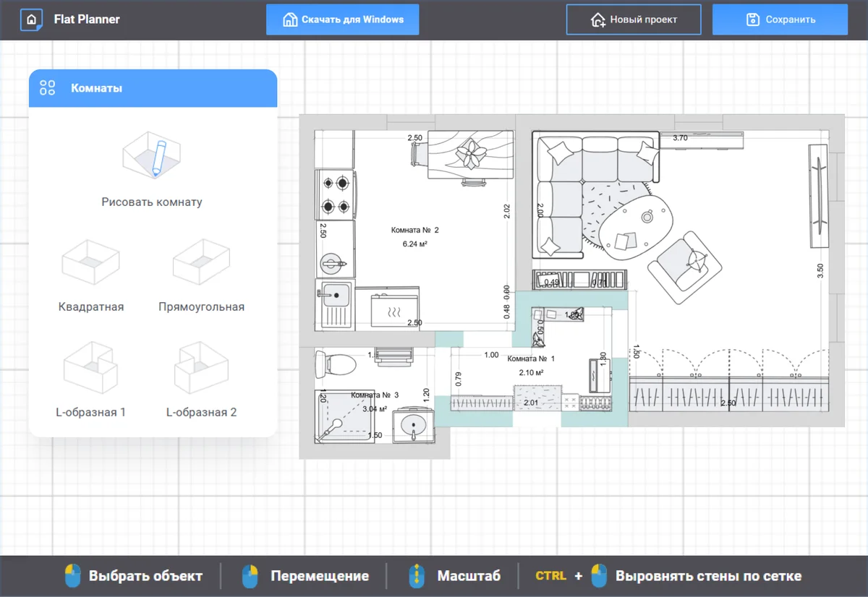The image size is (868, 597).
Task: Click the 3.04 м² area value
Action: pos(375,409)
